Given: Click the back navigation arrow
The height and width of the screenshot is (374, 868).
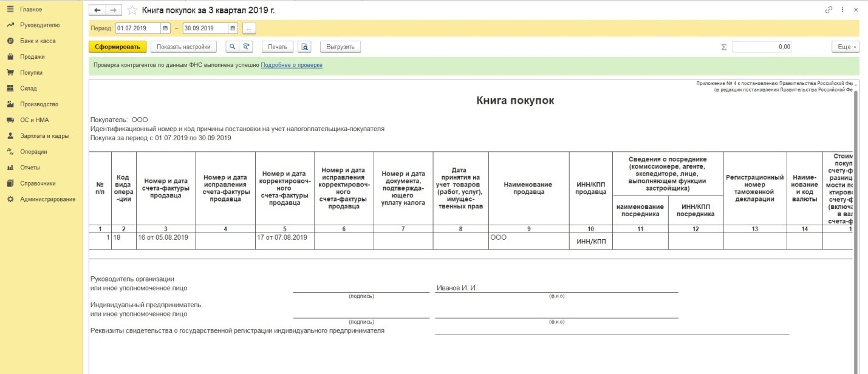Looking at the screenshot, I should click(97, 10).
